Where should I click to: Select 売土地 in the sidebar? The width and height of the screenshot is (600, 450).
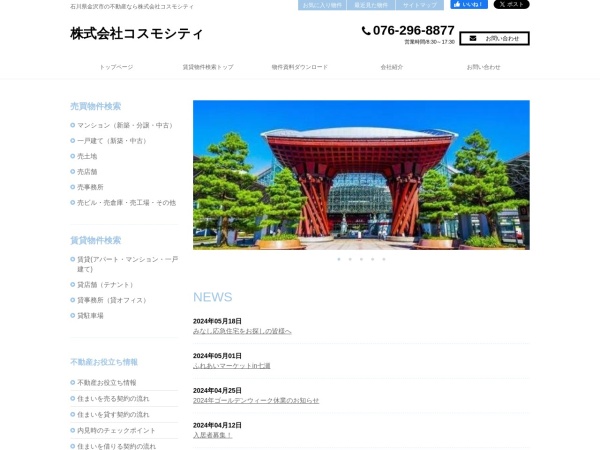click(x=87, y=156)
